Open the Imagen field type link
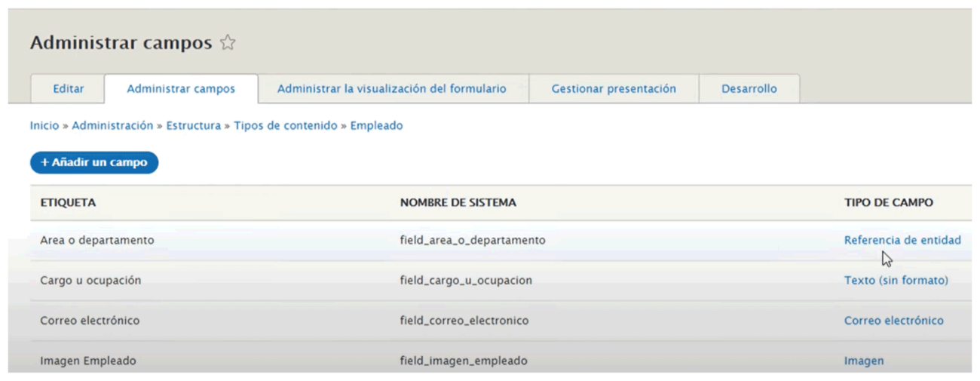Image resolution: width=980 pixels, height=381 pixels. [x=864, y=361]
